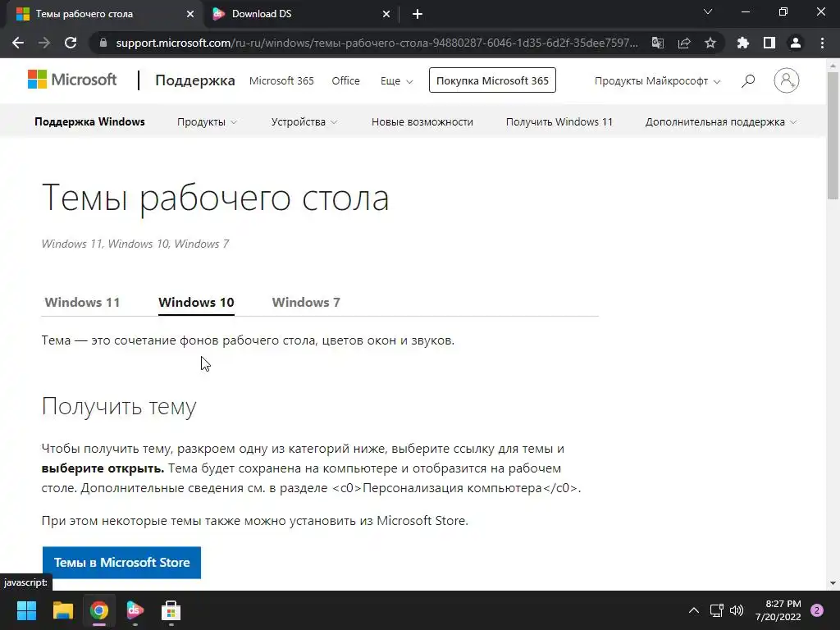Screen dimensions: 840x630
Task: Open the Поддержка Windows link
Action: click(x=89, y=121)
